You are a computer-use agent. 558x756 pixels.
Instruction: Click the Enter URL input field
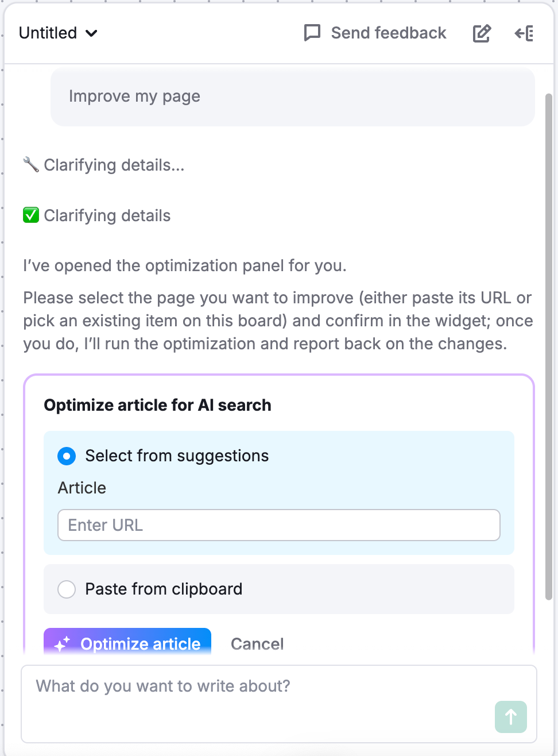pyautogui.click(x=279, y=524)
